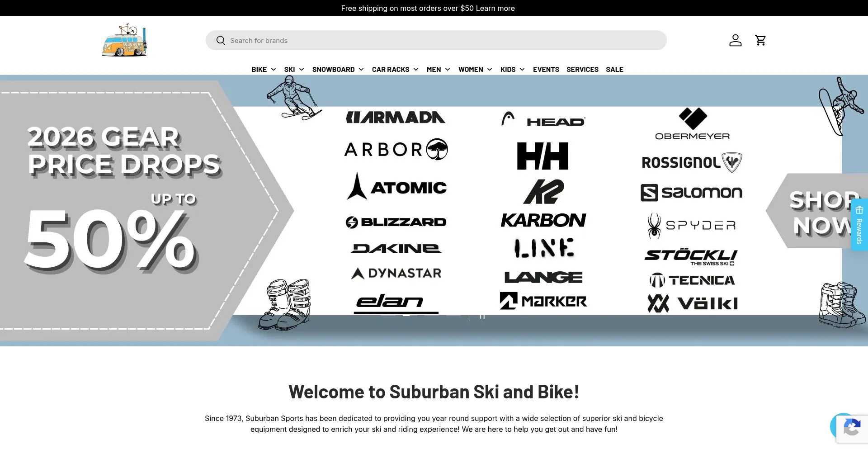This screenshot has height=449, width=868.
Task: Click the 2026 Gear Price Drops headline
Action: pos(124,151)
